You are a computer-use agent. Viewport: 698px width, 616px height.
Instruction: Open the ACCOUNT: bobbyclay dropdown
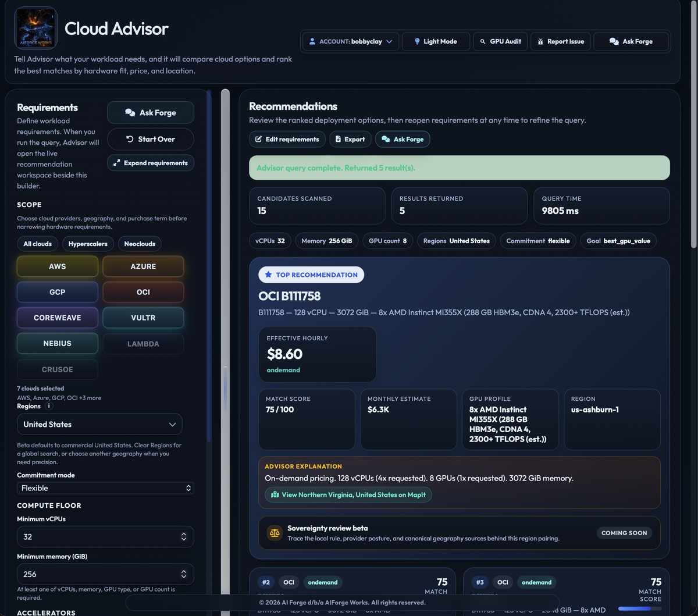pos(351,42)
